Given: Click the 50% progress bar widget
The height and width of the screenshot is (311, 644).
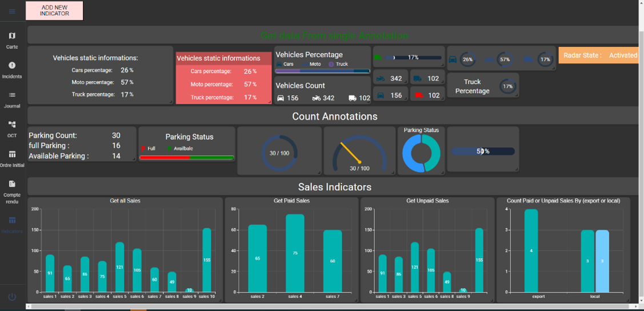Looking at the screenshot, I should pos(483,151).
